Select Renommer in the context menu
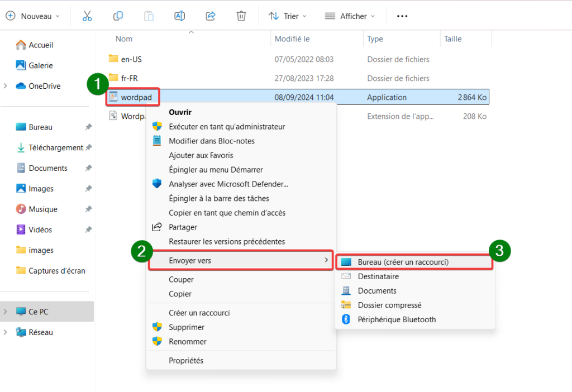 pyautogui.click(x=241, y=341)
